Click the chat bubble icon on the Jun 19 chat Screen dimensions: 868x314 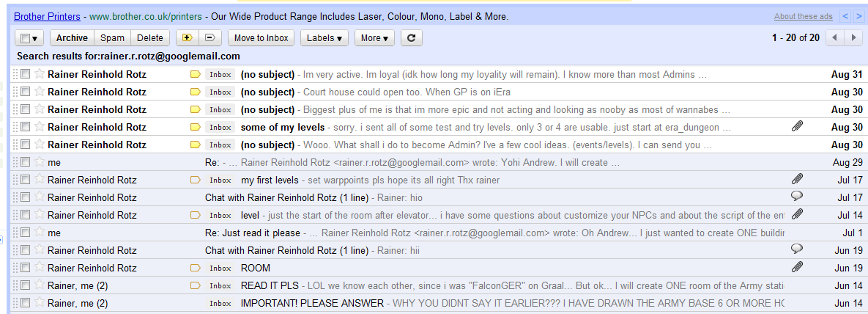pyautogui.click(x=798, y=250)
